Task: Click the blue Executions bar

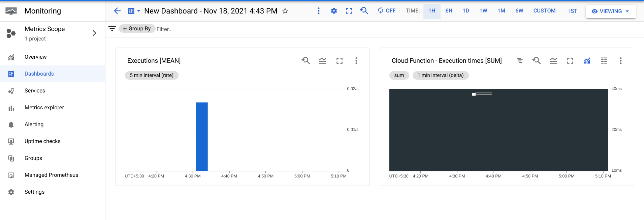Action: coord(202,136)
